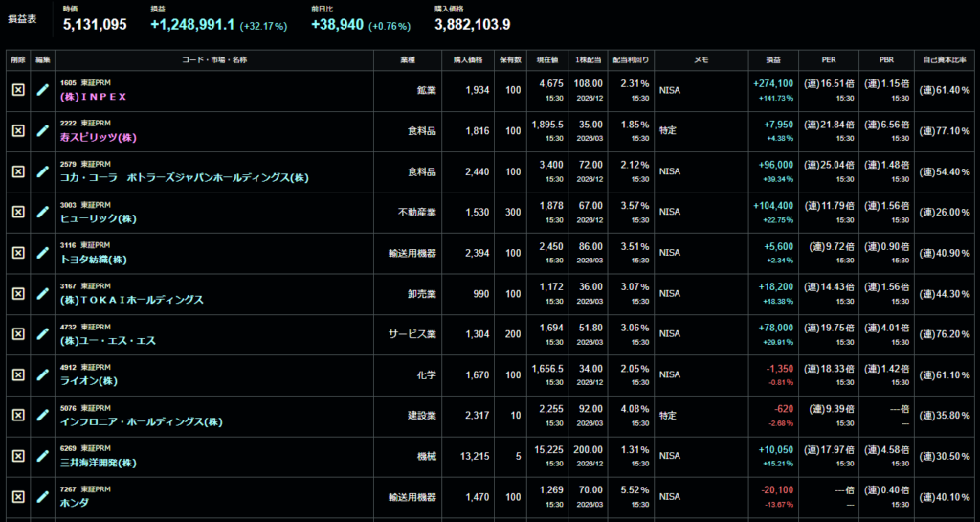Click the pencil icon for ヒューリック

[42, 212]
